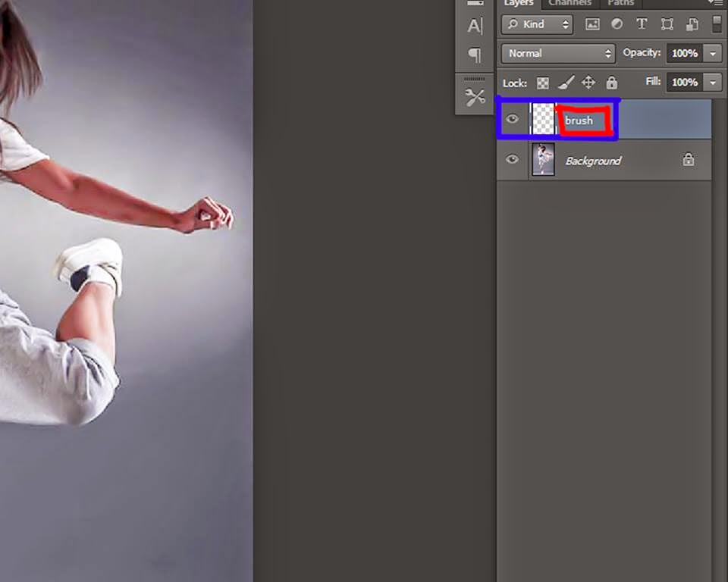Click the Opacity label

(x=642, y=53)
